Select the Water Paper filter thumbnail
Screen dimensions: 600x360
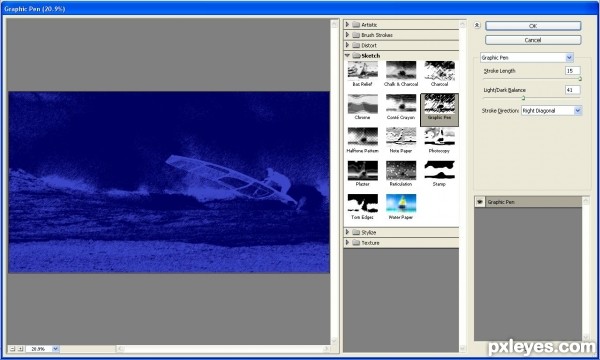(x=401, y=203)
